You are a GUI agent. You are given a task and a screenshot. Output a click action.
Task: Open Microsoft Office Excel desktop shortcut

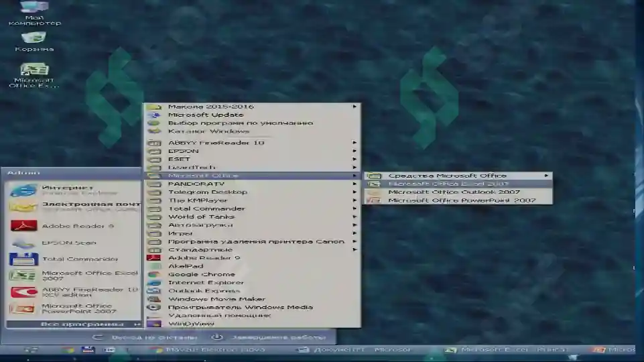point(34,76)
